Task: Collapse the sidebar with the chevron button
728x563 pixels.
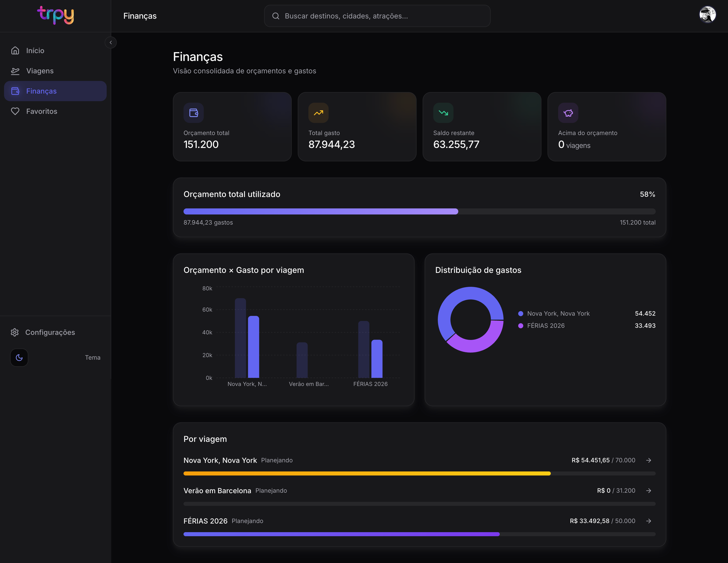Action: coord(111,42)
